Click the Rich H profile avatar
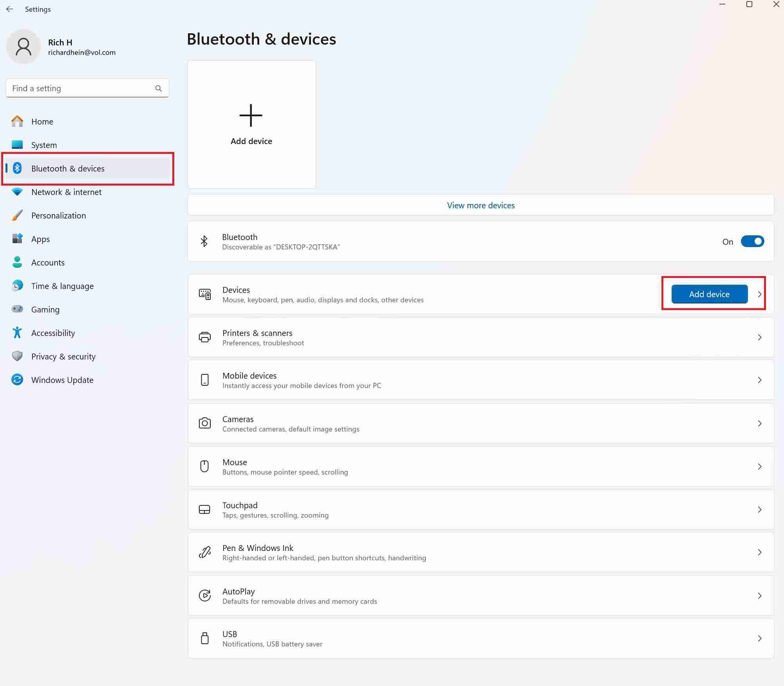Viewport: 784px width, 686px height. click(x=23, y=47)
